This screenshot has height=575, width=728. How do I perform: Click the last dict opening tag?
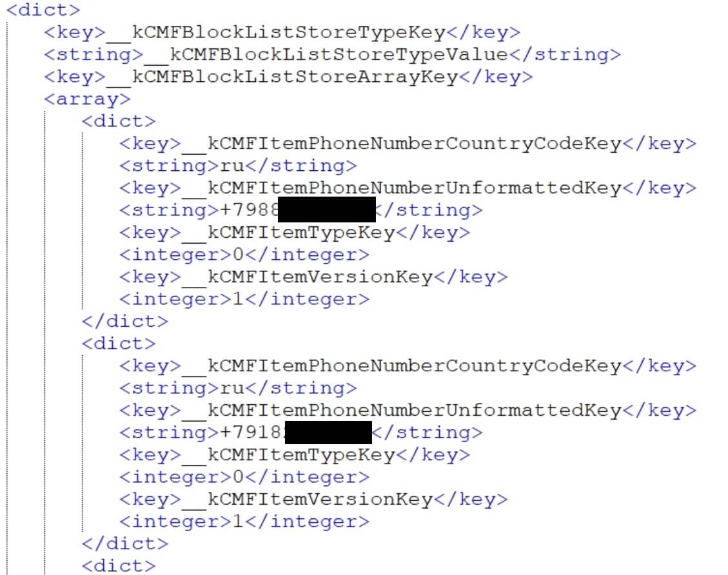(x=119, y=566)
